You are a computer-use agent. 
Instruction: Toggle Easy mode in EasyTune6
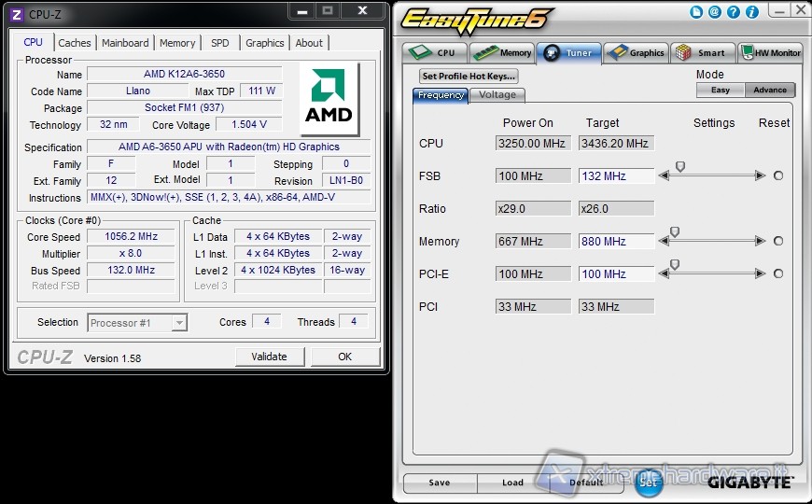click(x=721, y=90)
